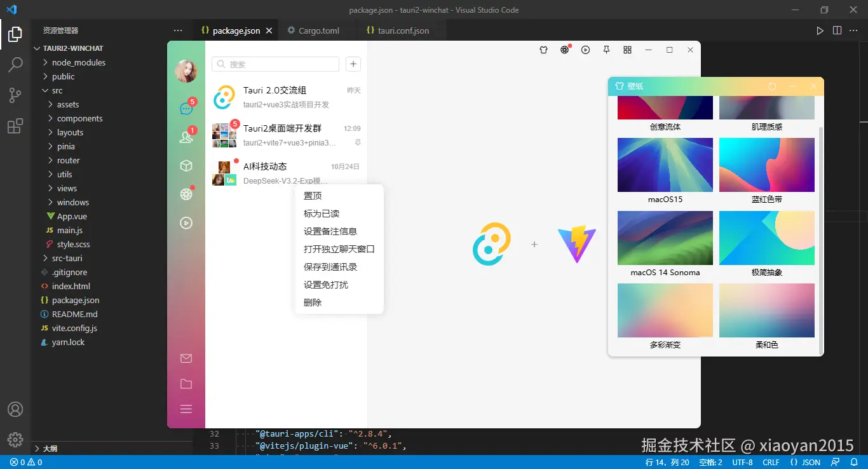This screenshot has width=868, height=469.
Task: Click the grid layout icon in chat titlebar
Action: click(627, 50)
